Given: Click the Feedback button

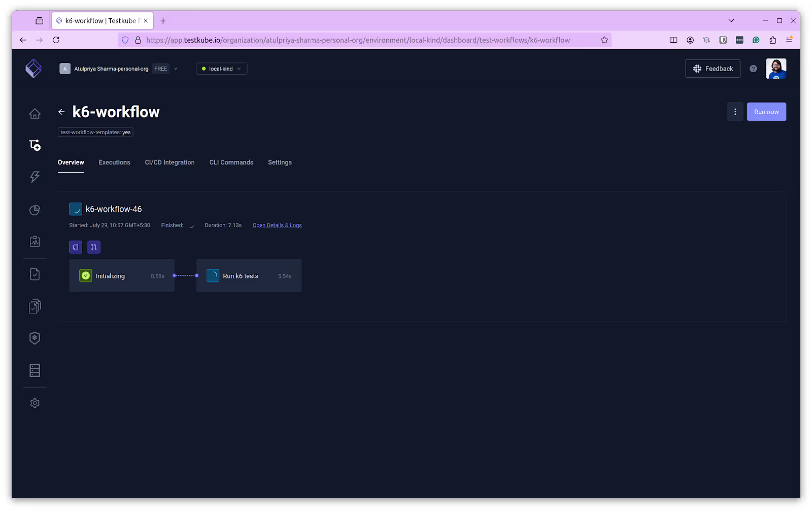Looking at the screenshot, I should (x=713, y=69).
